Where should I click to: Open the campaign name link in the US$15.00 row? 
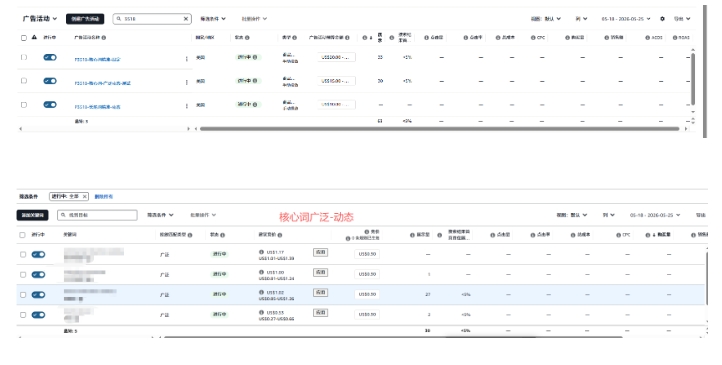[103, 83]
